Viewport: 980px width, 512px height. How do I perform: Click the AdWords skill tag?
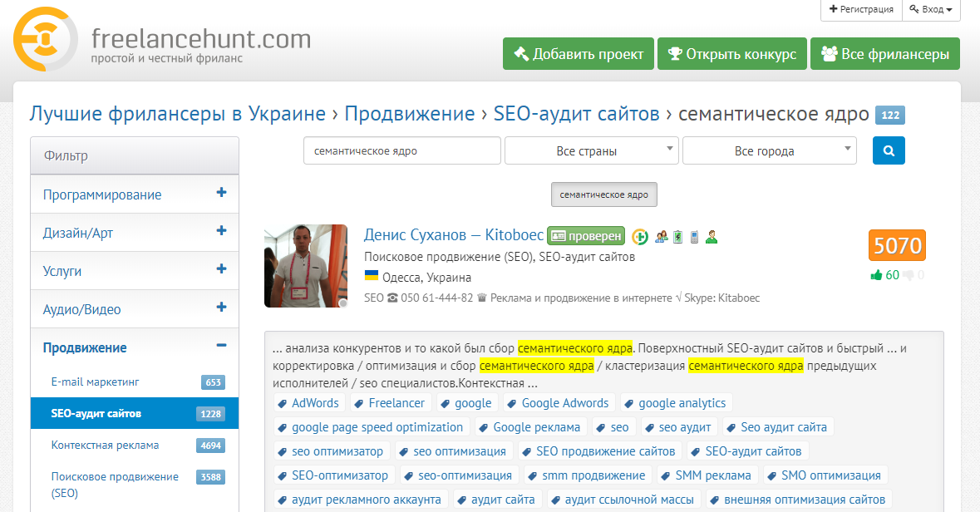[x=308, y=403]
